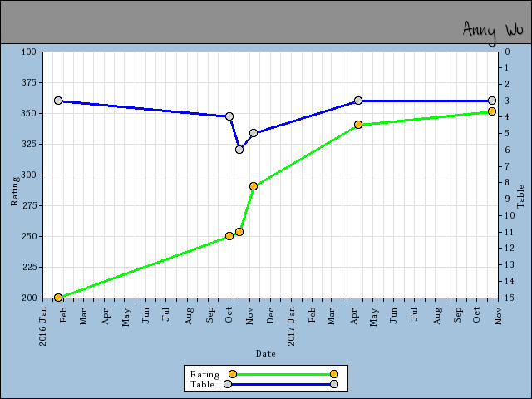
Task: Click the vertical Table axis title
Action: pos(520,197)
